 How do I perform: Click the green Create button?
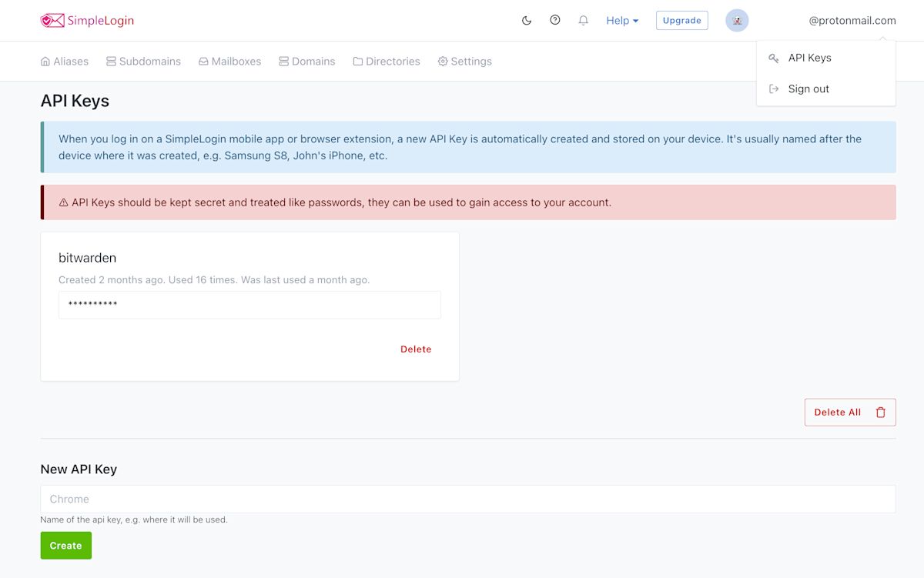pos(65,546)
